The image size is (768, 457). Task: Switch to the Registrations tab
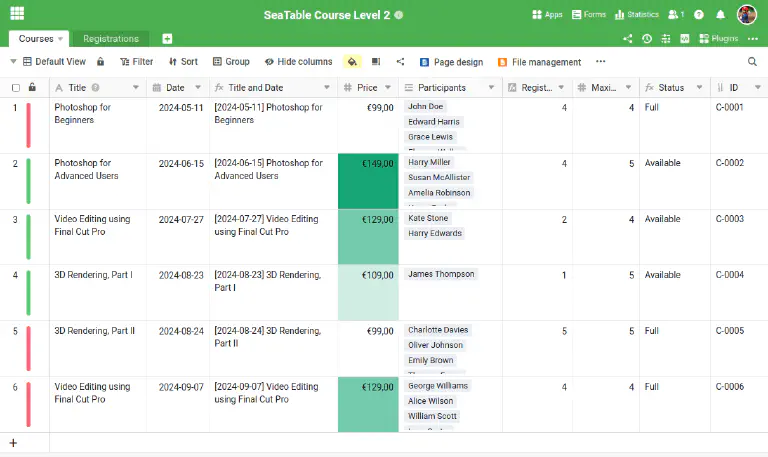111,39
